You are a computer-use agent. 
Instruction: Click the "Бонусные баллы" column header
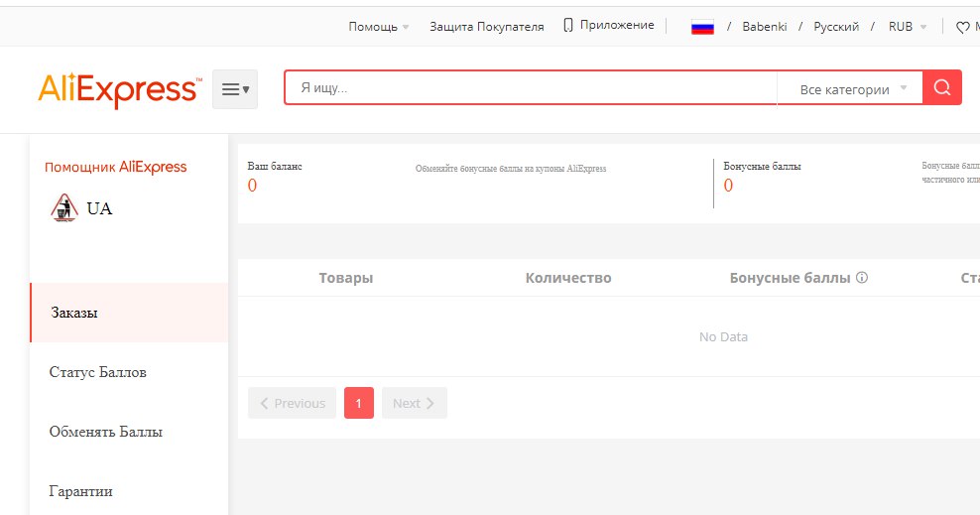790,278
